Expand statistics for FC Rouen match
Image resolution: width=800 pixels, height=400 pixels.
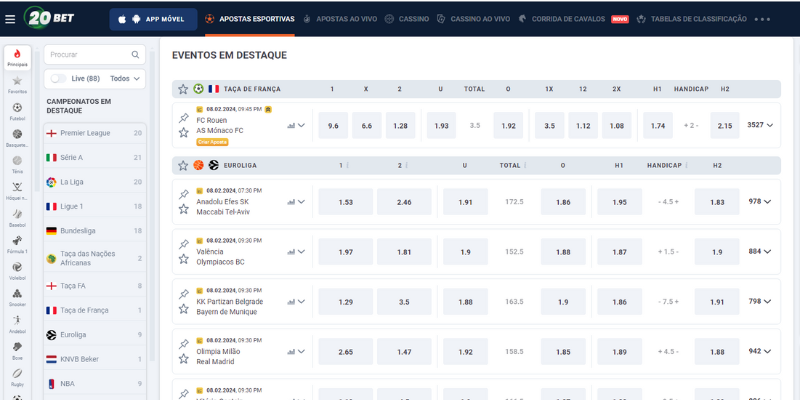(296, 126)
